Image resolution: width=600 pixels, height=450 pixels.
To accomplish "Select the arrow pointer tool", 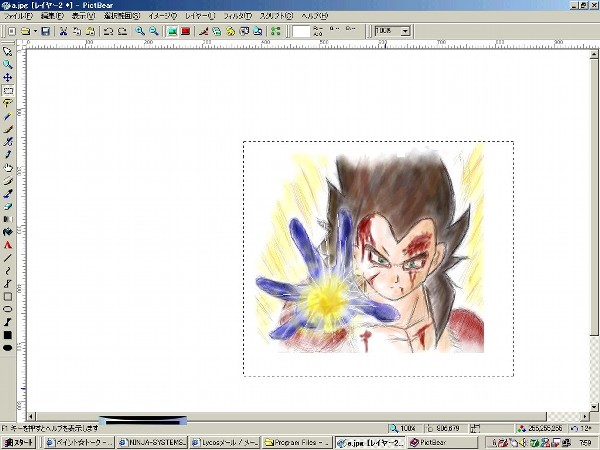I will pos(7,51).
